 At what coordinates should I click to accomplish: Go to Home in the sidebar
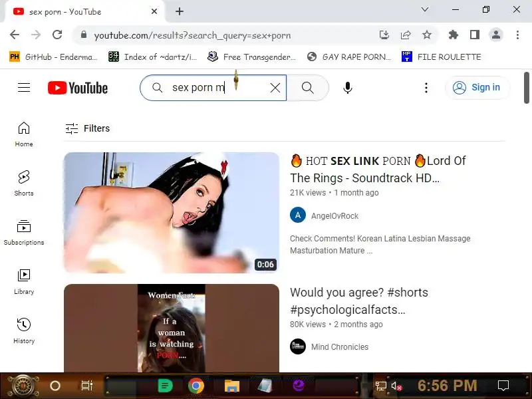point(24,134)
